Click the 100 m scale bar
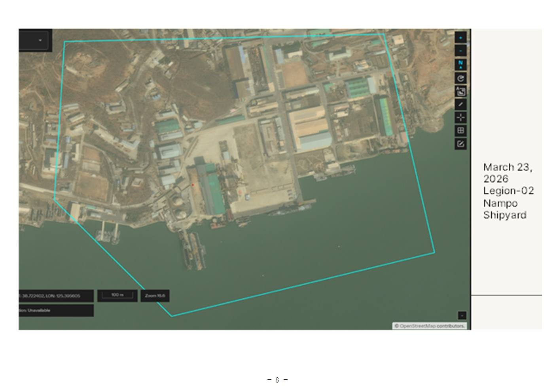This screenshot has width=555, height=392. pyautogui.click(x=117, y=296)
